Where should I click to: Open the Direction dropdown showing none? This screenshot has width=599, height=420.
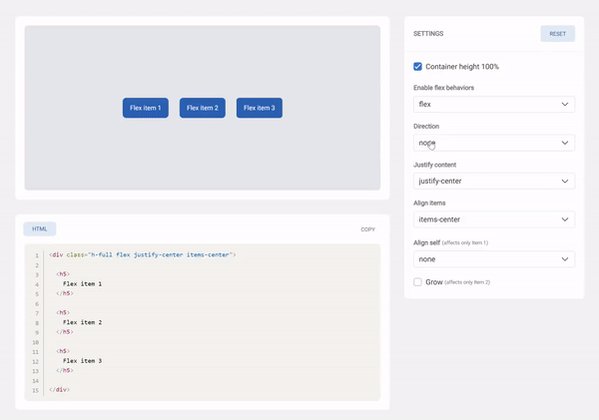[x=494, y=143]
